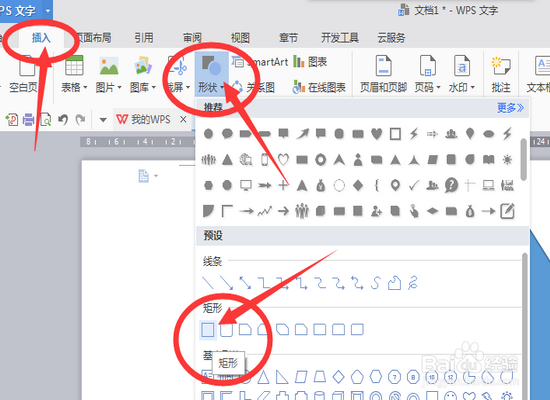Image resolution: width=550 pixels, height=400 pixels.
Task: Open the 章节 tab
Action: click(x=288, y=38)
